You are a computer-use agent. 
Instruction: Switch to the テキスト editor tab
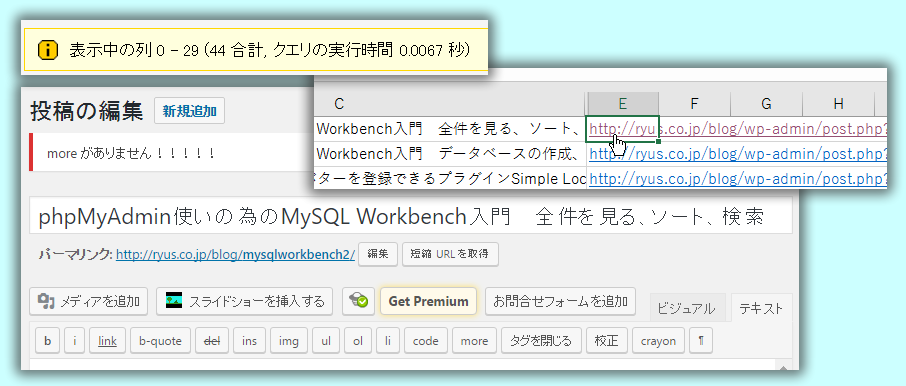[x=762, y=308]
